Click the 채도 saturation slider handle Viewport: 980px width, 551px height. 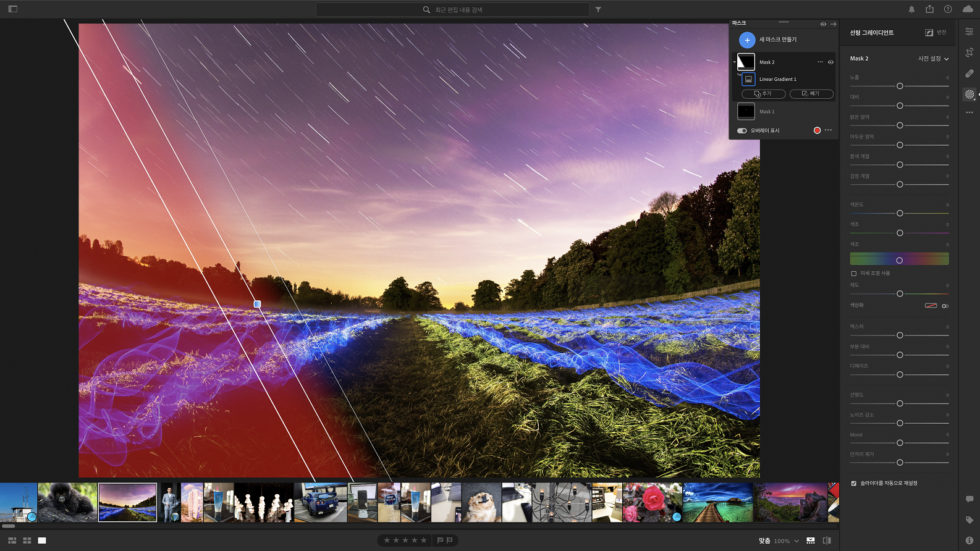pos(900,293)
